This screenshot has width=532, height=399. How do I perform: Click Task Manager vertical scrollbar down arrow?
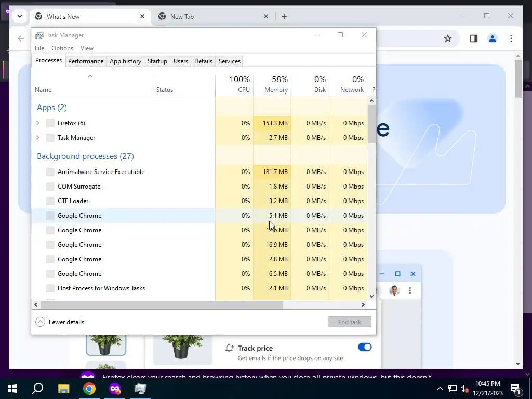coord(371,296)
